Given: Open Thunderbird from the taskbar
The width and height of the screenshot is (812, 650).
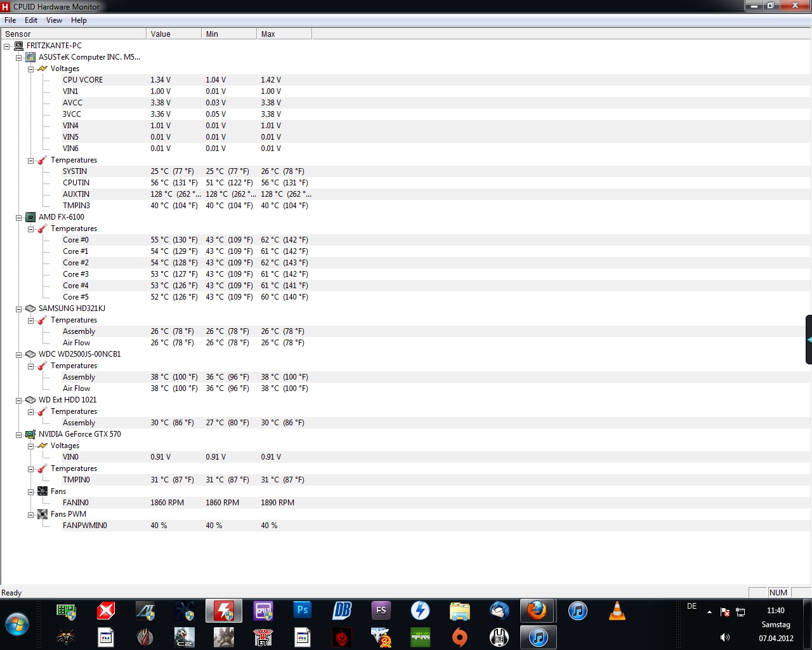Looking at the screenshot, I should pos(499,611).
